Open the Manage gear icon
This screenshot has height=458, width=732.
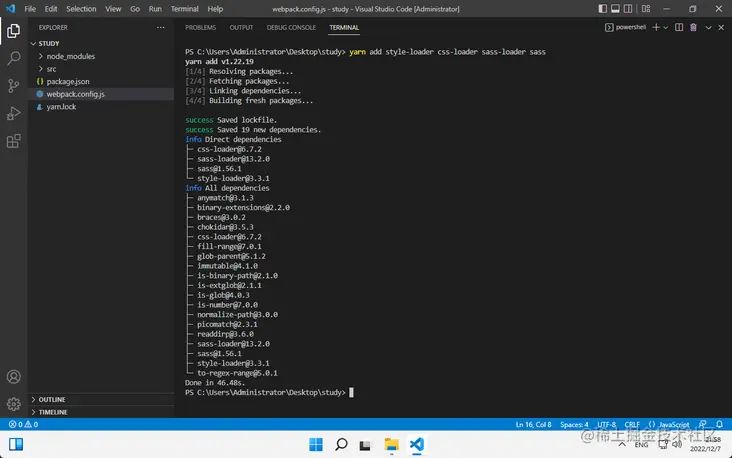point(14,404)
